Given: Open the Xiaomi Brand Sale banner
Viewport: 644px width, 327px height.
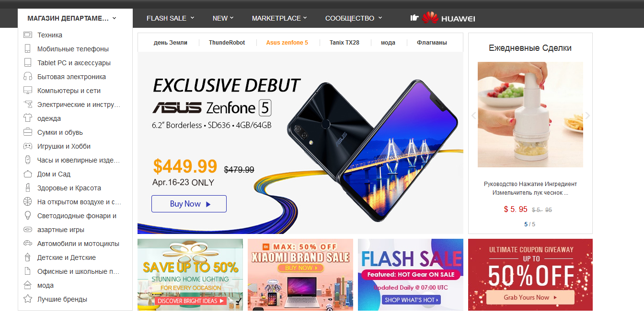Looking at the screenshot, I should click(300, 275).
